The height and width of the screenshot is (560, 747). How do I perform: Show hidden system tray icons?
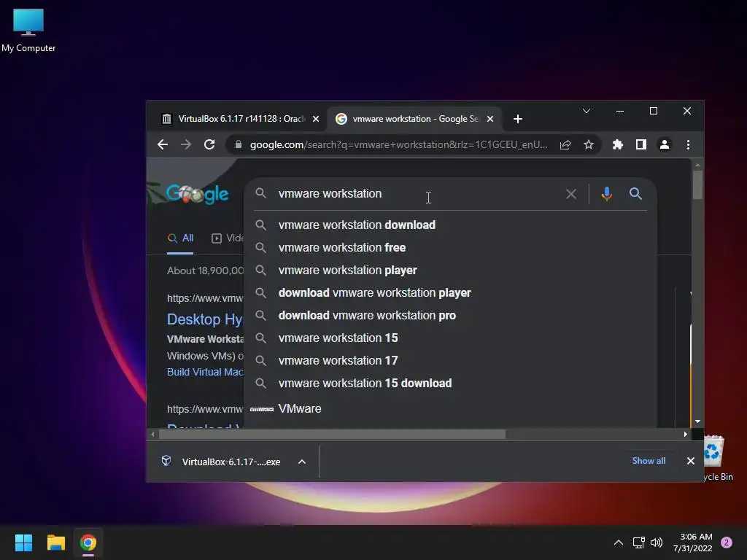click(619, 542)
